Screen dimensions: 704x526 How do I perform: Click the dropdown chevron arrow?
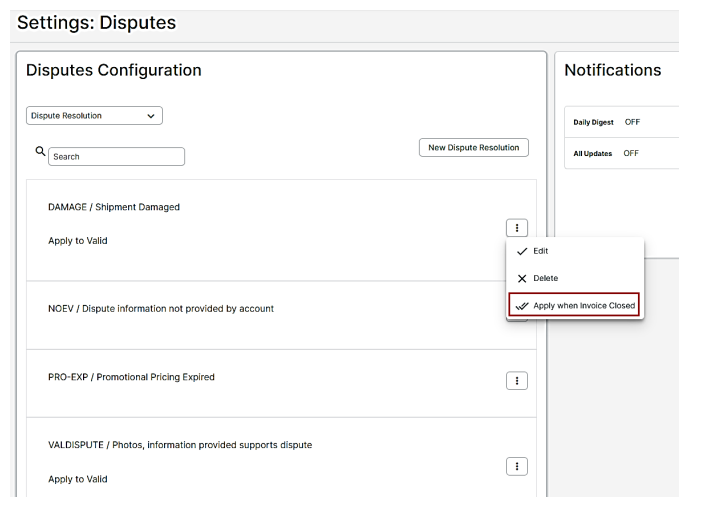coord(151,116)
